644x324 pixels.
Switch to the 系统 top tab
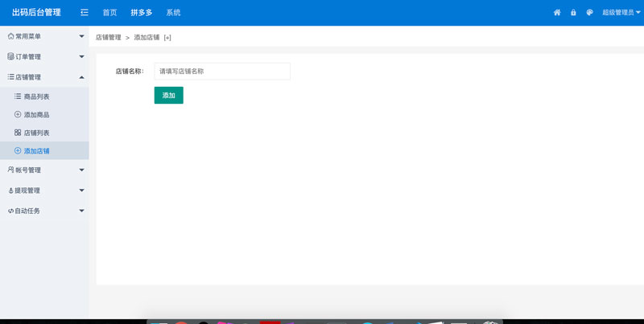coord(173,13)
